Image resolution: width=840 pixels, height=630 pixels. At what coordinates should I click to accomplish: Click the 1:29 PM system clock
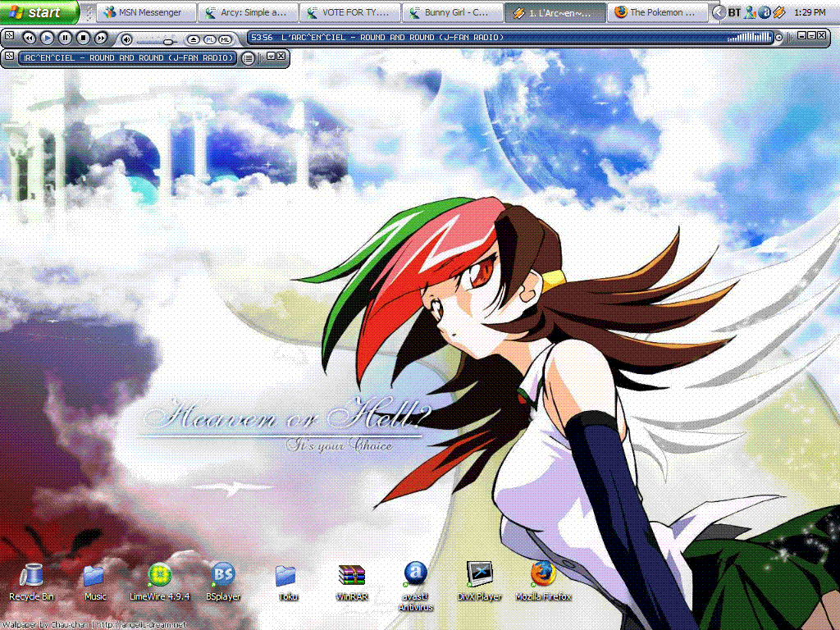click(810, 12)
